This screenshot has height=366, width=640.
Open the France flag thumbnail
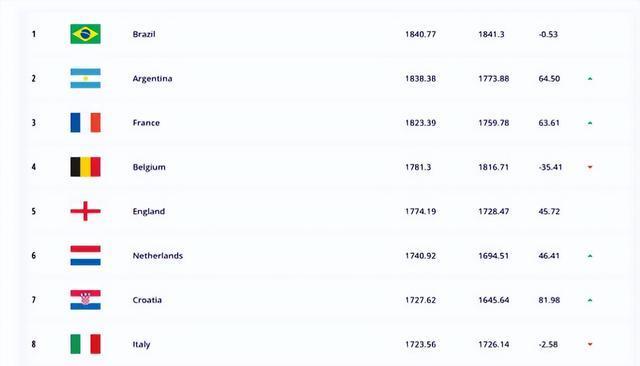pyautogui.click(x=85, y=122)
